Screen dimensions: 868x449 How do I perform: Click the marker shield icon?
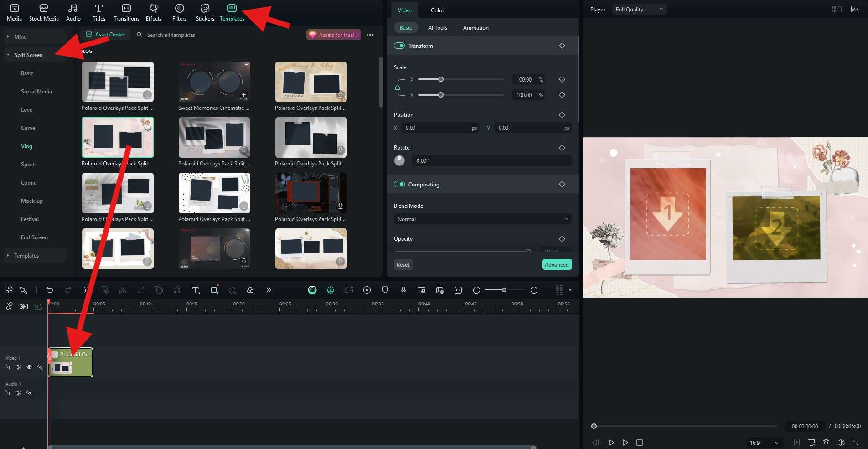coord(385,290)
